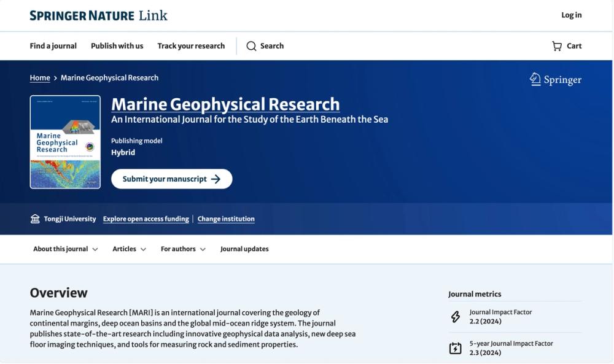Expand the For authors dropdown chevron

pyautogui.click(x=203, y=249)
